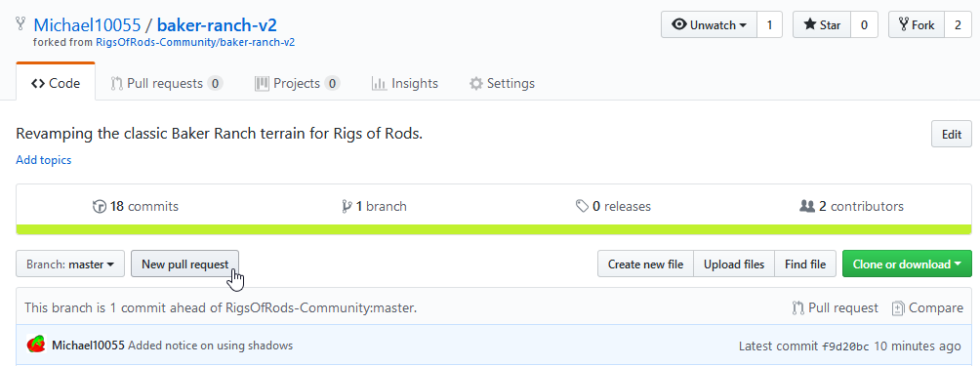This screenshot has width=980, height=366.
Task: Open the Michael10055 commit author link
Action: (x=88, y=346)
